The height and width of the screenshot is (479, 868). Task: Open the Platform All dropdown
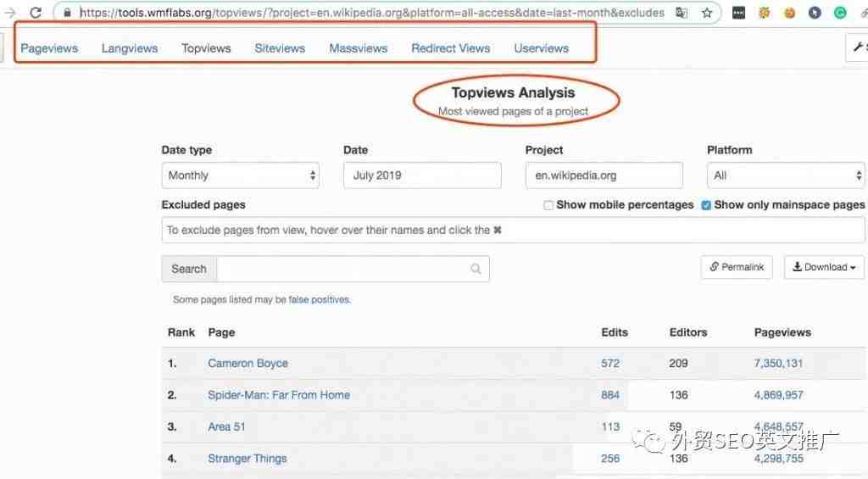click(786, 175)
